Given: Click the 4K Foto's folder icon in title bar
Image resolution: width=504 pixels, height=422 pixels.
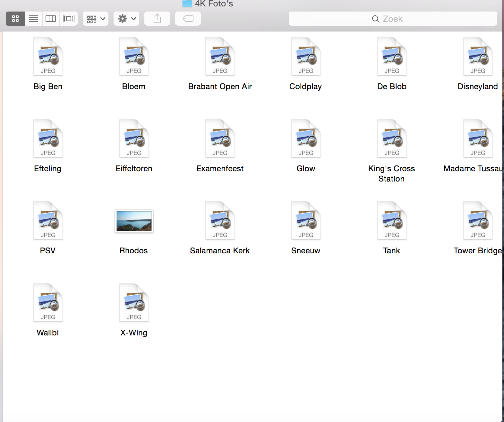Looking at the screenshot, I should point(187,4).
